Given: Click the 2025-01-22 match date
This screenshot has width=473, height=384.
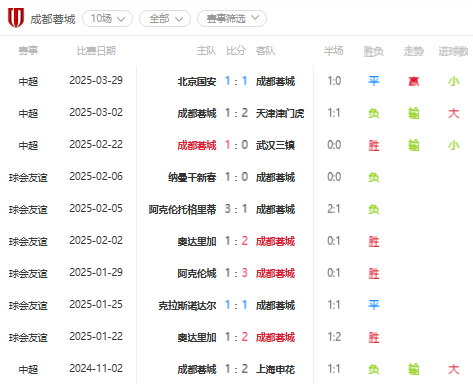Looking at the screenshot, I should click(96, 336).
